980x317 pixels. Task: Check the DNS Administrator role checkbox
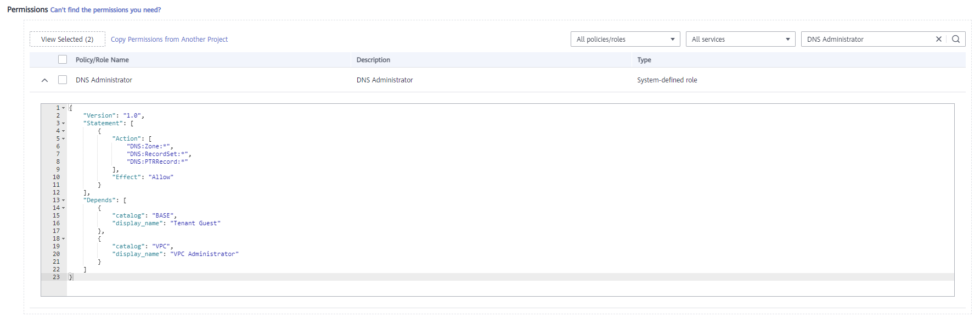click(x=63, y=80)
